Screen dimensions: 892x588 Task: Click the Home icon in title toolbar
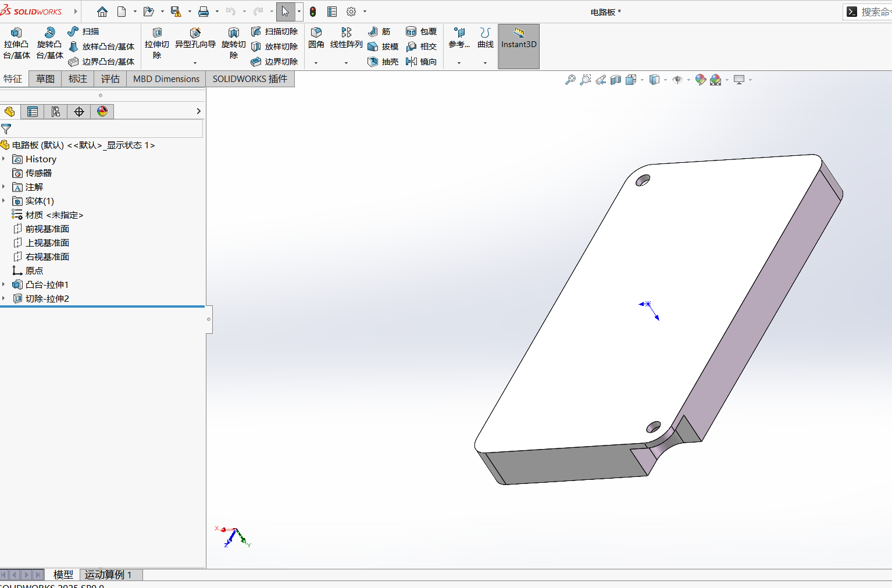(102, 12)
